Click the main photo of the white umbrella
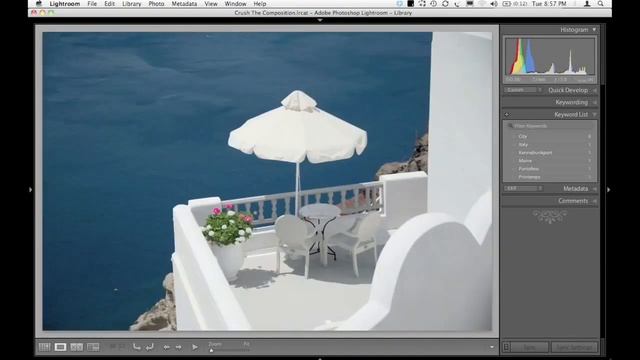 (x=267, y=181)
